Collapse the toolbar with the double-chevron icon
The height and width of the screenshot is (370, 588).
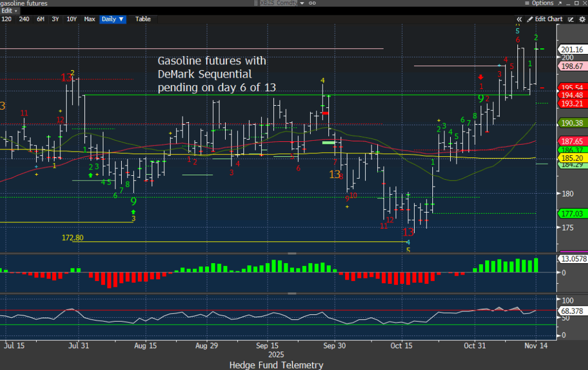tap(520, 19)
